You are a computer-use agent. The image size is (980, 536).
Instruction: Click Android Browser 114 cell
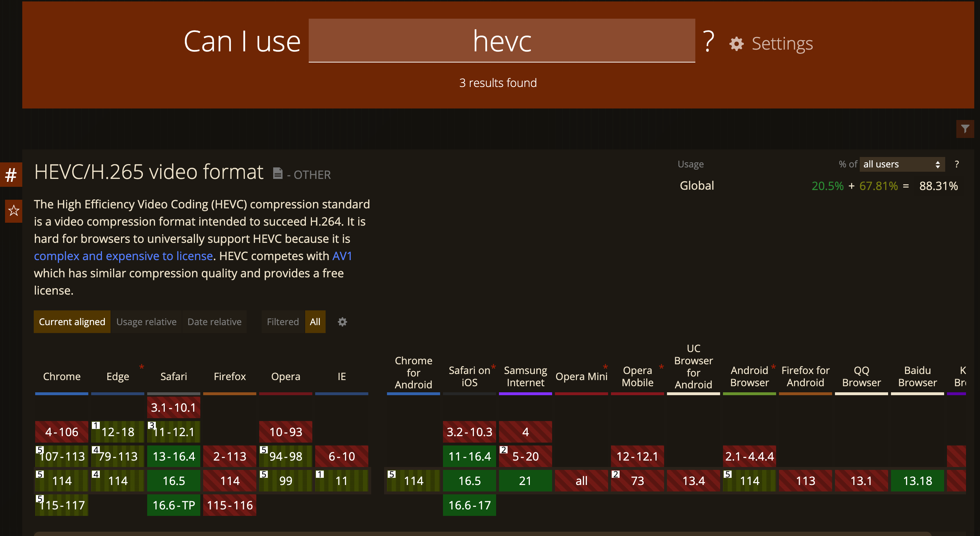tap(750, 480)
